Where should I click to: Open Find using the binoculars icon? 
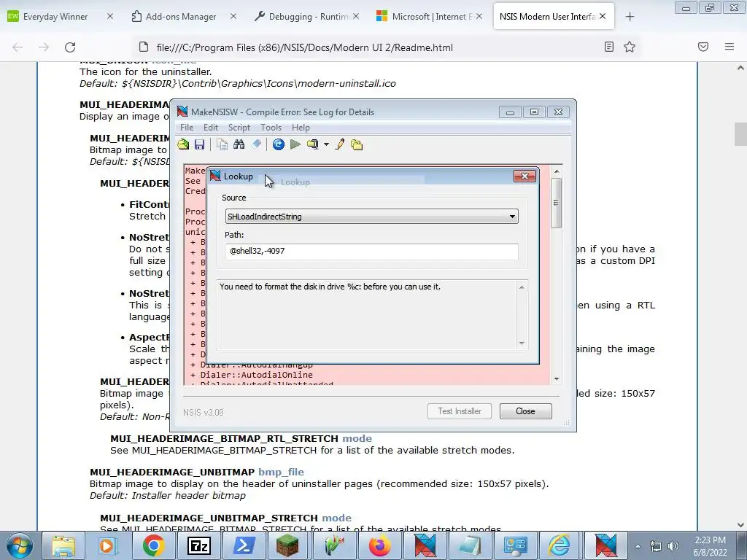(x=239, y=144)
